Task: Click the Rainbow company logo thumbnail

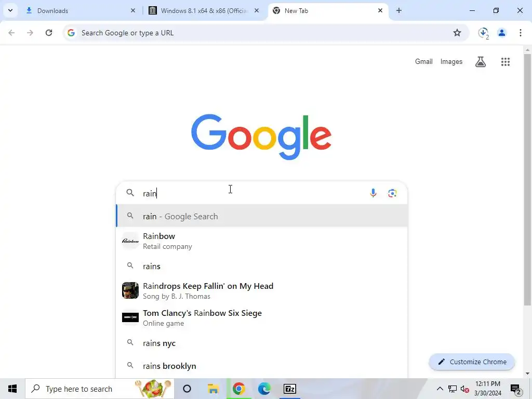Action: 130,241
